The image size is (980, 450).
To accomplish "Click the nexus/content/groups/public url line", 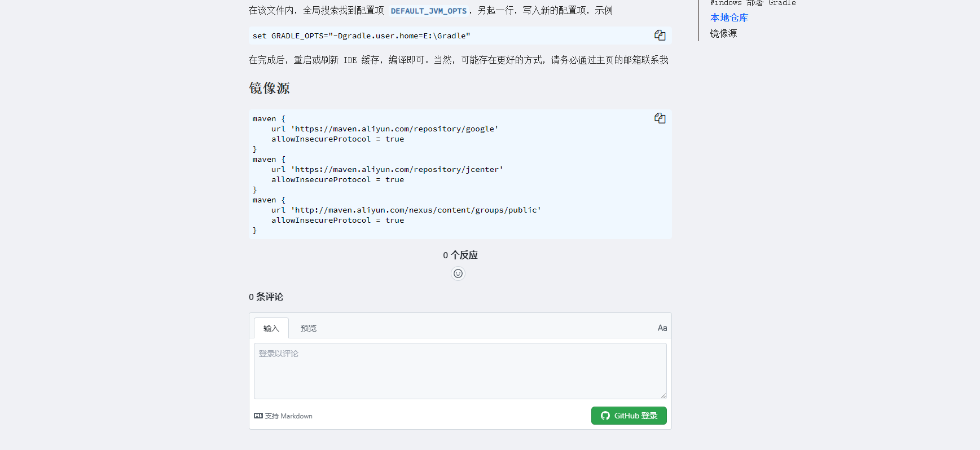I will click(x=406, y=210).
